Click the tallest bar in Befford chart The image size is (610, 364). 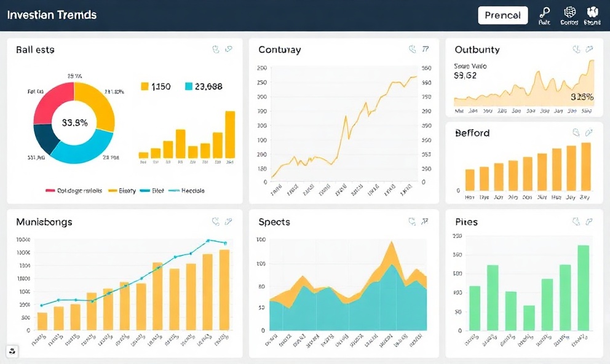coord(586,167)
